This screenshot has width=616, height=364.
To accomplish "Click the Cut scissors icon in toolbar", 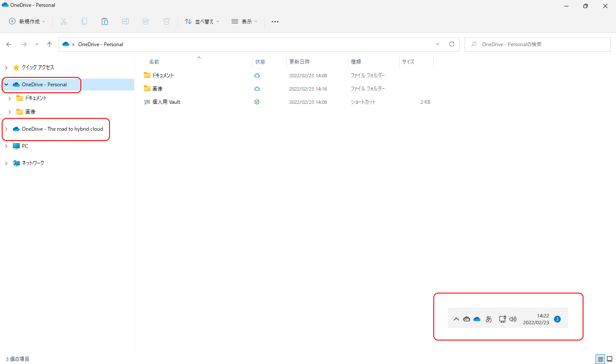I will point(64,21).
